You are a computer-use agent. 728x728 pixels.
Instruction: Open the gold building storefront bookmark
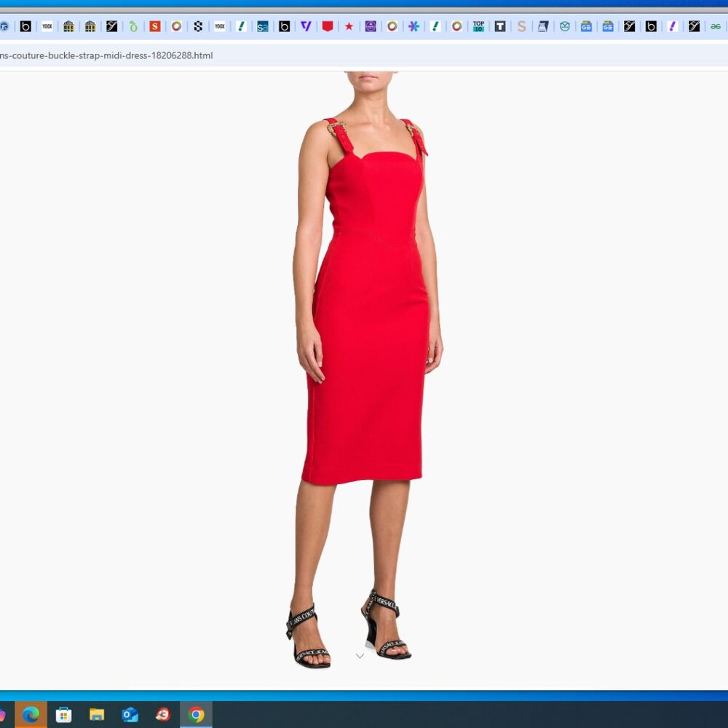[68, 26]
